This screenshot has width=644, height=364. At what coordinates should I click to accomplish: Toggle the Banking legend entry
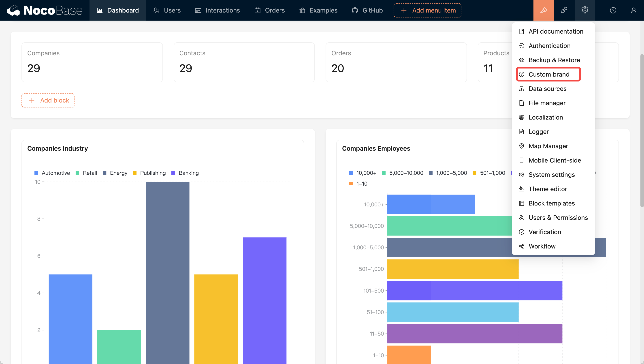188,173
